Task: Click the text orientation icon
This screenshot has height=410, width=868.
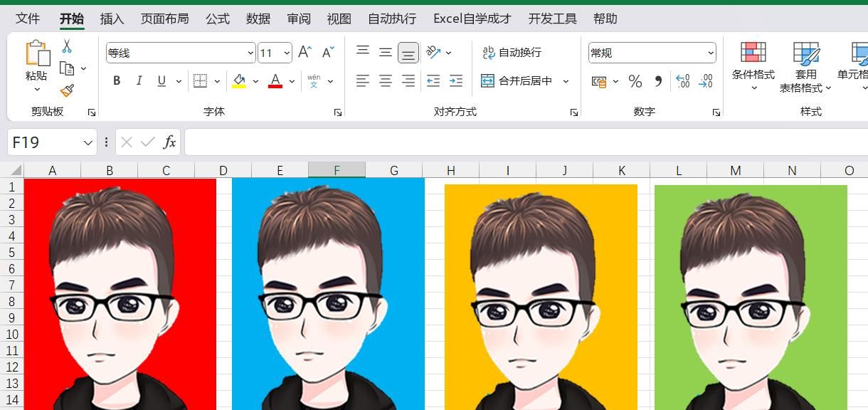Action: 433,52
